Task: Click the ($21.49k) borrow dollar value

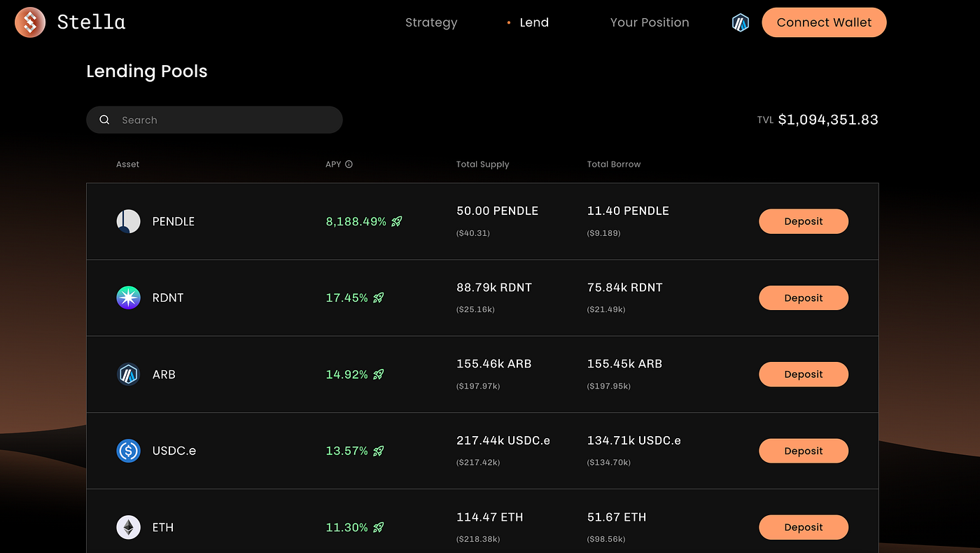Action: (606, 309)
